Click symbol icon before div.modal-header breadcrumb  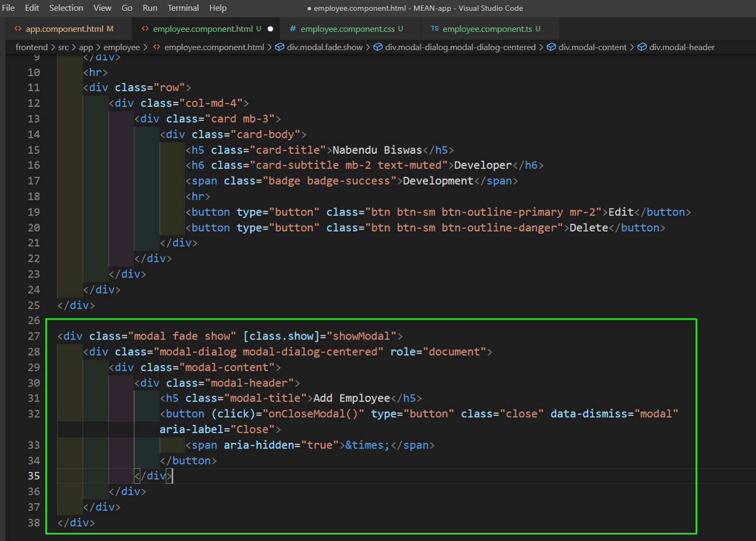point(642,48)
